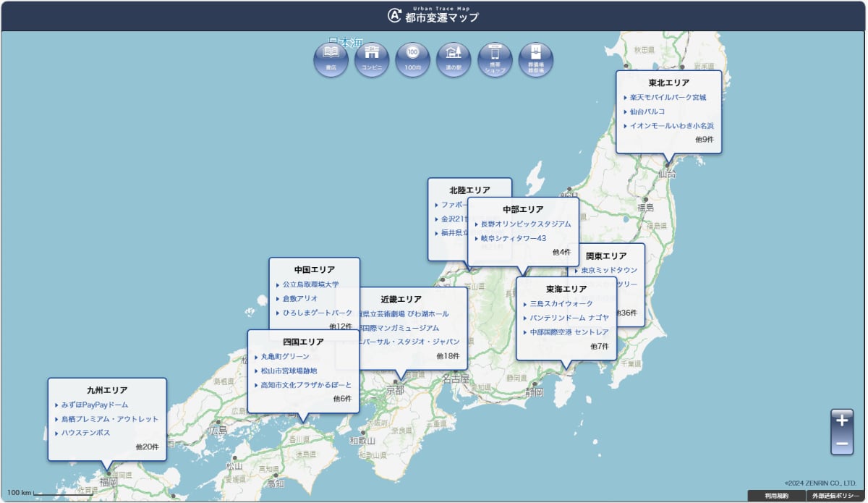Select the コンビニ convenience store icon
Viewport: 868px width, 503px height.
coord(372,59)
